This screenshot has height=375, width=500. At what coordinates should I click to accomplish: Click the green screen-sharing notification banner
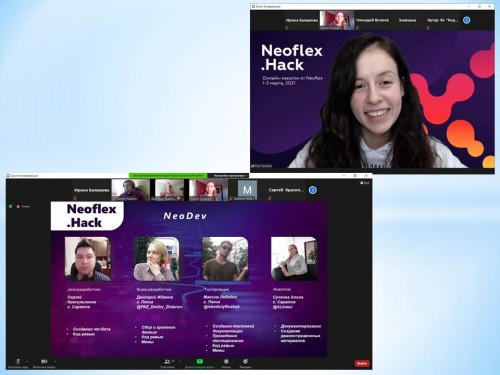[168, 175]
